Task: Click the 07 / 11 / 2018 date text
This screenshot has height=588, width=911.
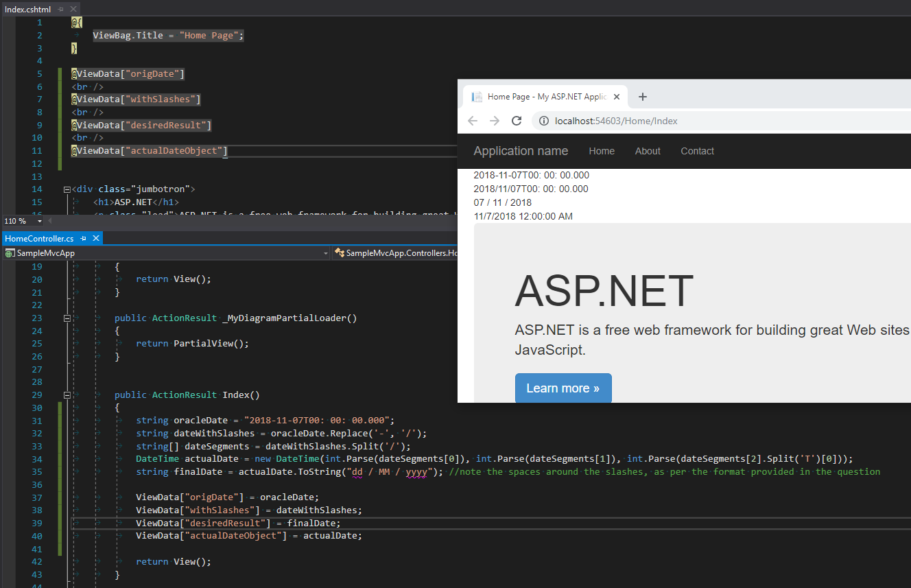Action: pos(502,202)
